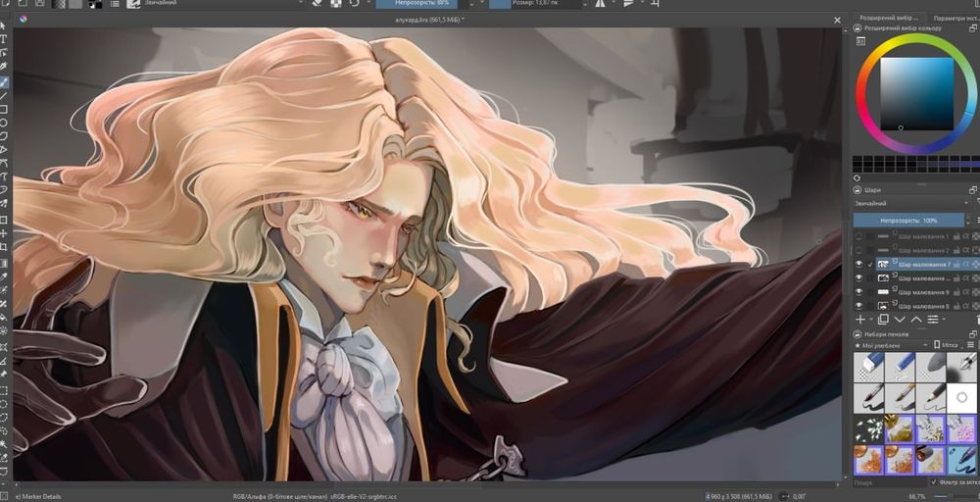The width and height of the screenshot is (980, 502).
Task: Click the Мітка tag button
Action: 950,345
